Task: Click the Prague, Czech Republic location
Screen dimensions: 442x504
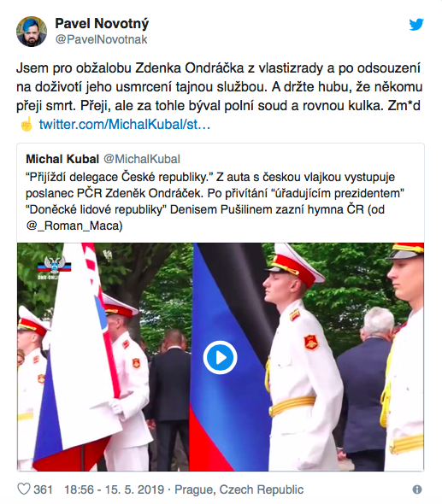Action: point(239,489)
